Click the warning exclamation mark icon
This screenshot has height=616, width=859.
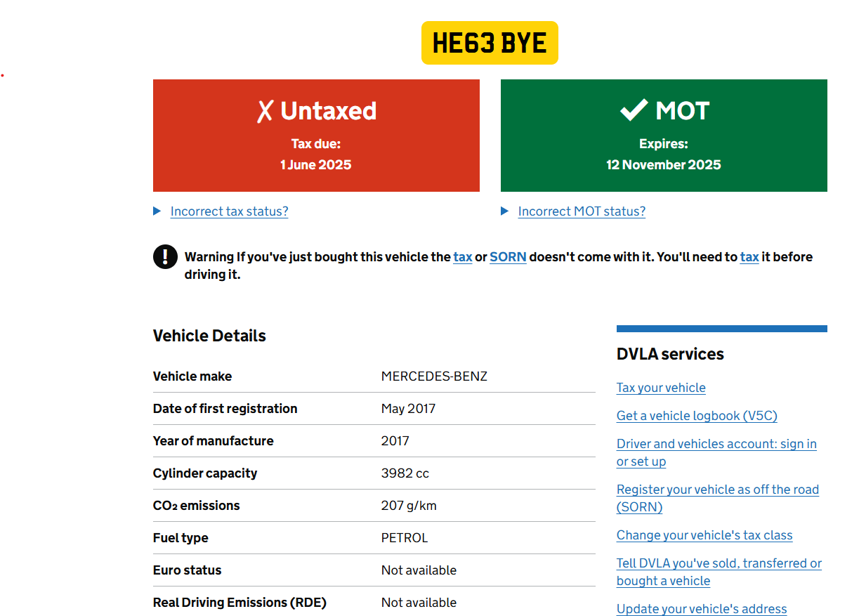165,257
